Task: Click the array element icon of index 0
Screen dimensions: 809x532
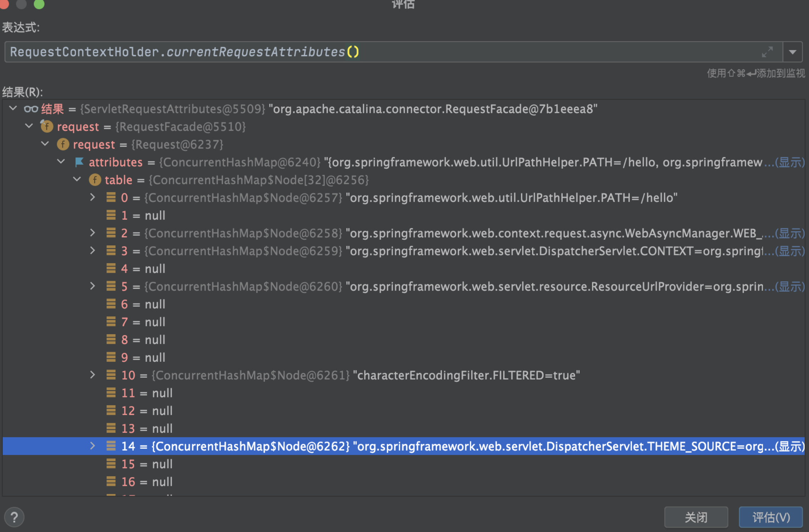Action: click(x=111, y=197)
